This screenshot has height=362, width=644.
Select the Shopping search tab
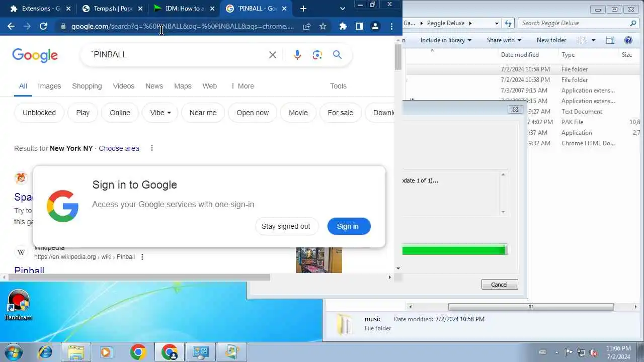pos(87,86)
